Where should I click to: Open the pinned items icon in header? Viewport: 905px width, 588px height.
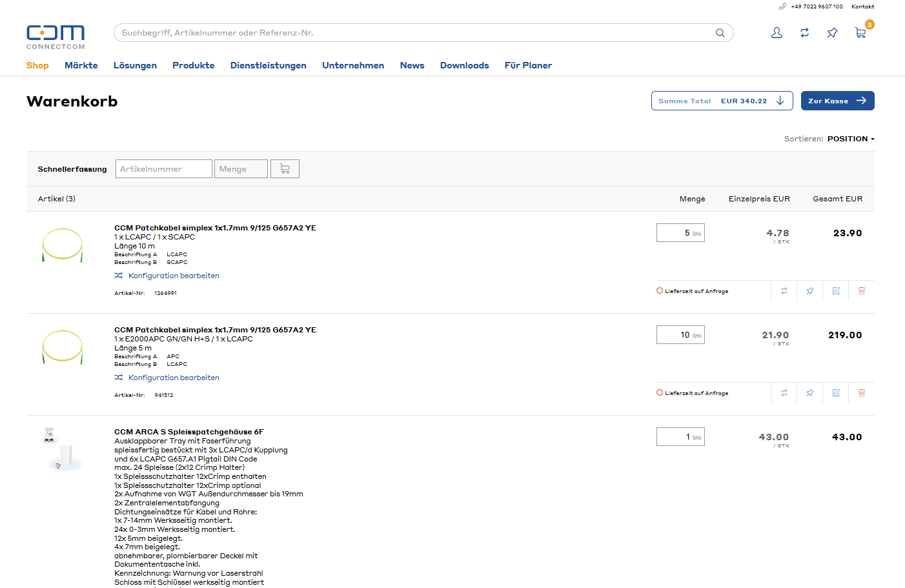(832, 33)
